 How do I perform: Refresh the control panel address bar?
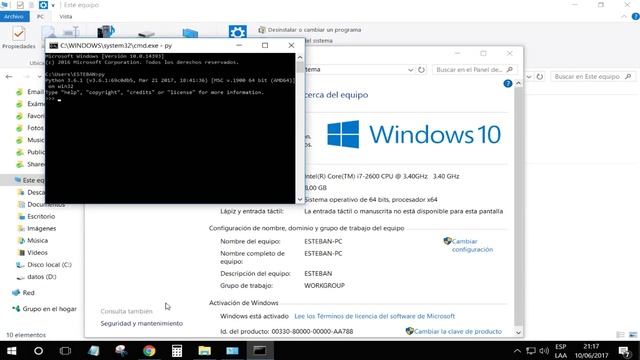tap(421, 70)
